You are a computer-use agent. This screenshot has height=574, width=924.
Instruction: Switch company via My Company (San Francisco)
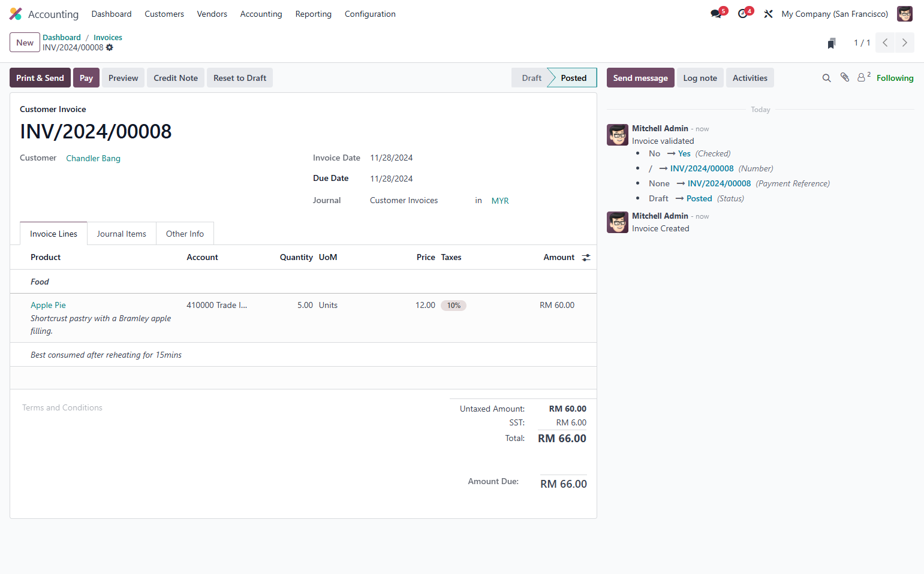(835, 14)
